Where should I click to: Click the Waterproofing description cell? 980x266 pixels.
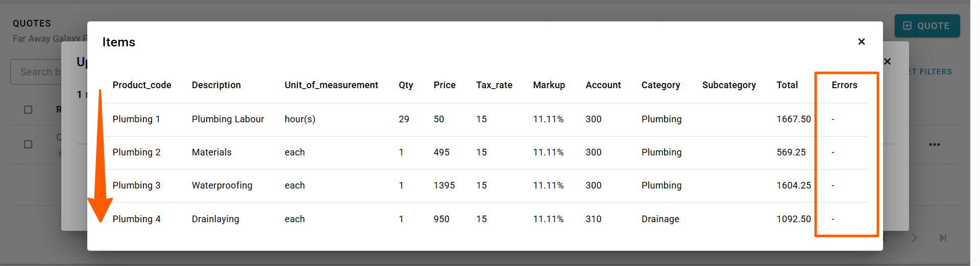tap(222, 185)
